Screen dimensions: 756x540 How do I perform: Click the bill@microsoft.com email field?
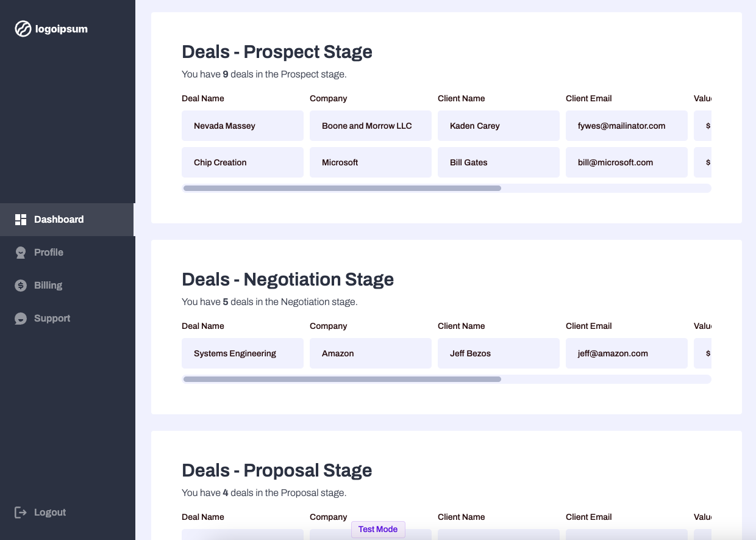(x=627, y=163)
